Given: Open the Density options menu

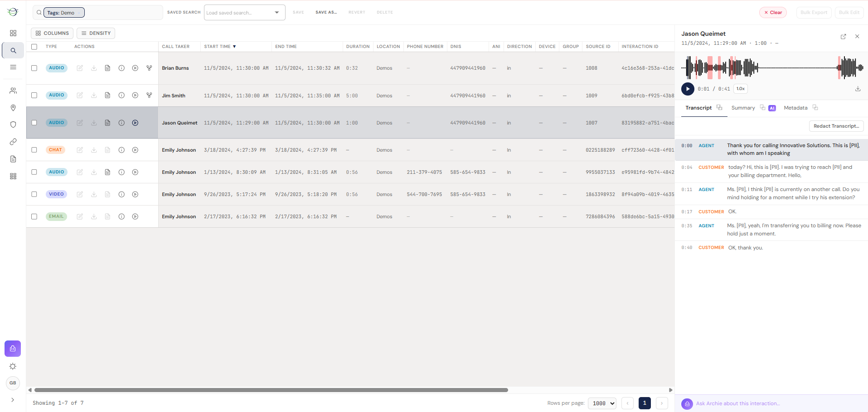Looking at the screenshot, I should pos(96,33).
